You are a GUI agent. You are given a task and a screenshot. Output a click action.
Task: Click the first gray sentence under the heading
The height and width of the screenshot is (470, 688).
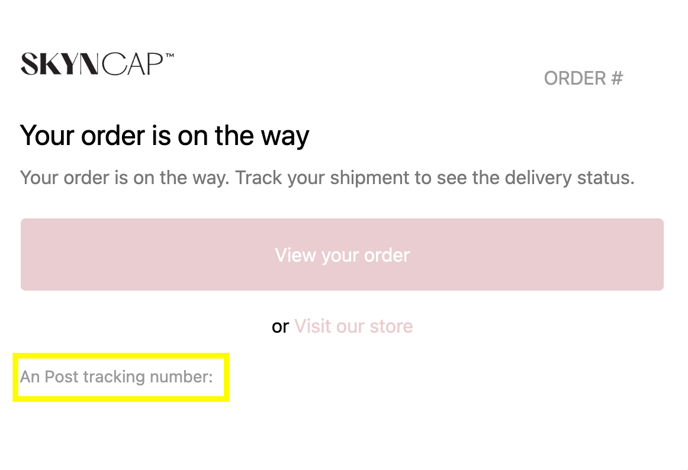pos(125,178)
